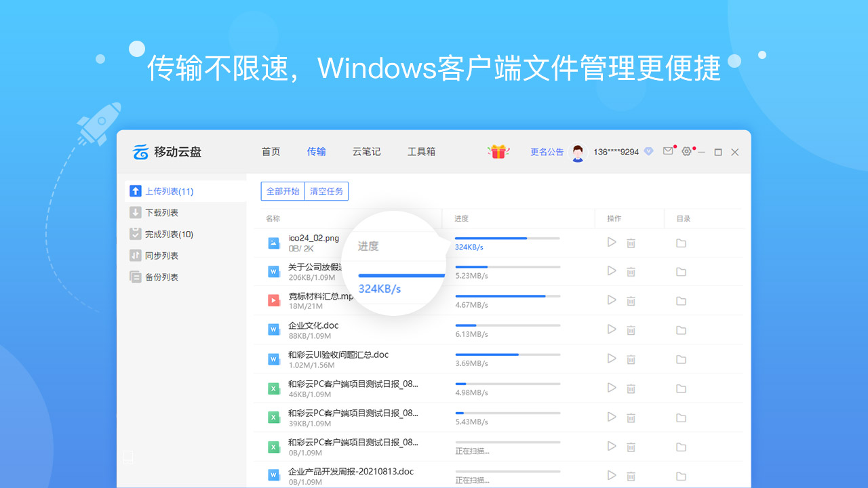Open folder of 4.67MB/s row
This screenshot has height=488, width=868.
(x=681, y=301)
